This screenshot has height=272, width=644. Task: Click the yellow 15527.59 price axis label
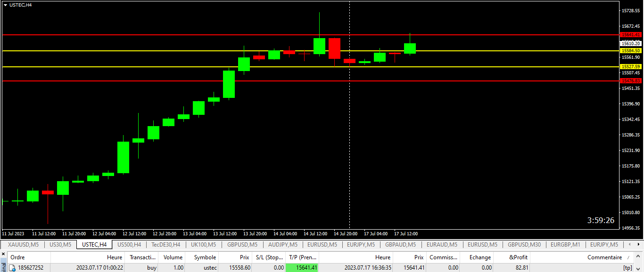631,66
